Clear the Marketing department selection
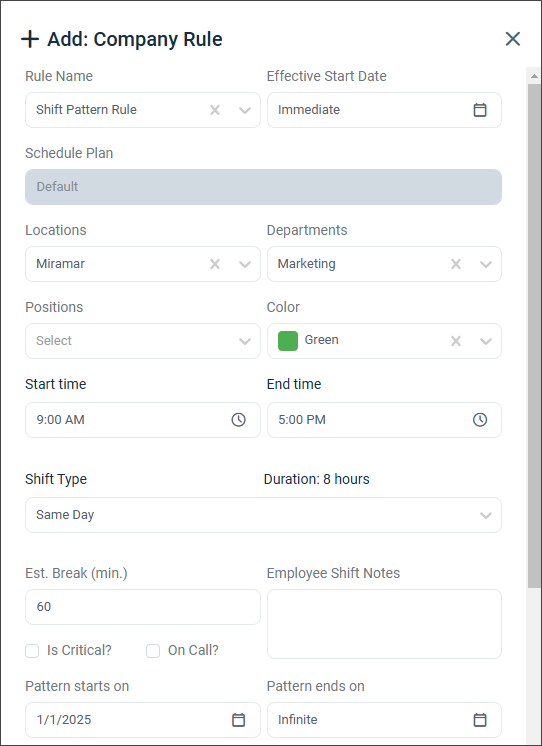This screenshot has width=542, height=746. pyautogui.click(x=456, y=264)
